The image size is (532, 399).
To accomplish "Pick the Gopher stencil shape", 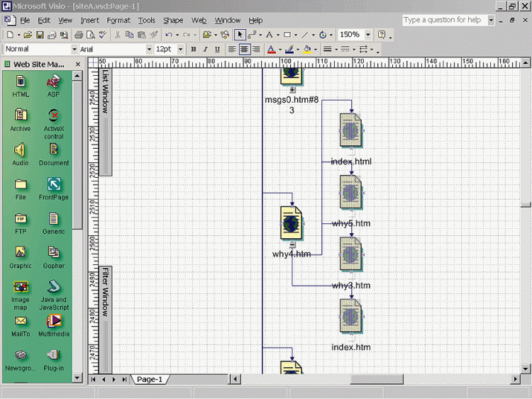I will point(54,258).
